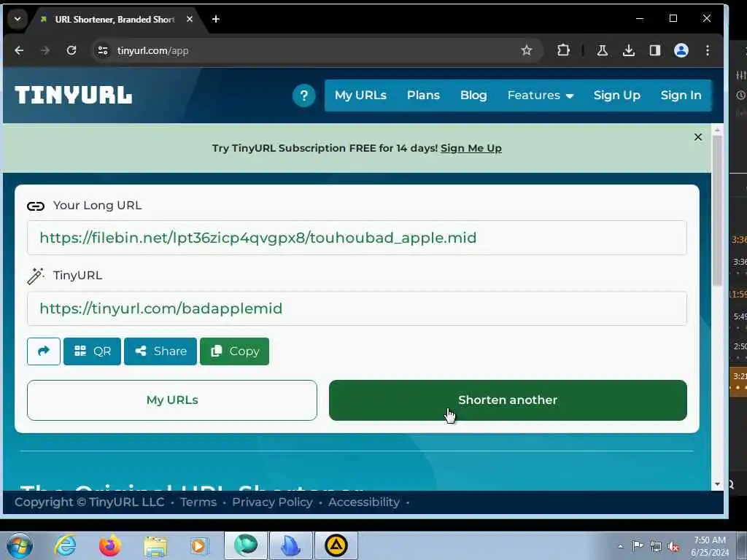Open the browser extensions puzzle icon
747x560 pixels.
point(564,50)
